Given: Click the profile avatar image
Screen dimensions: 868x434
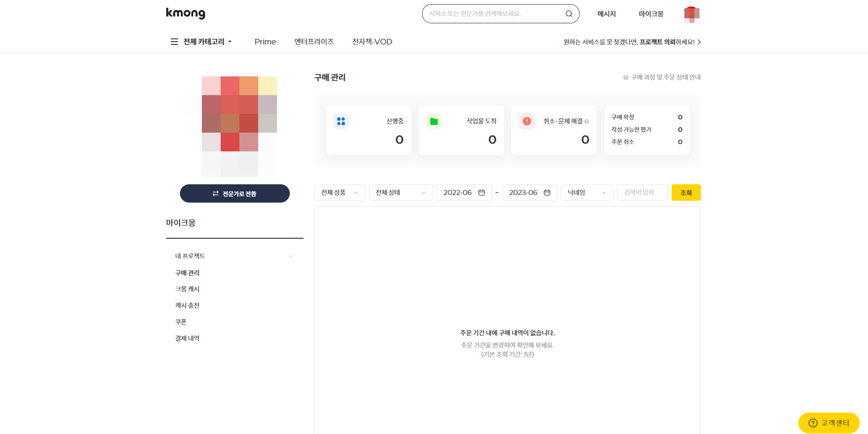Looking at the screenshot, I should [x=692, y=14].
